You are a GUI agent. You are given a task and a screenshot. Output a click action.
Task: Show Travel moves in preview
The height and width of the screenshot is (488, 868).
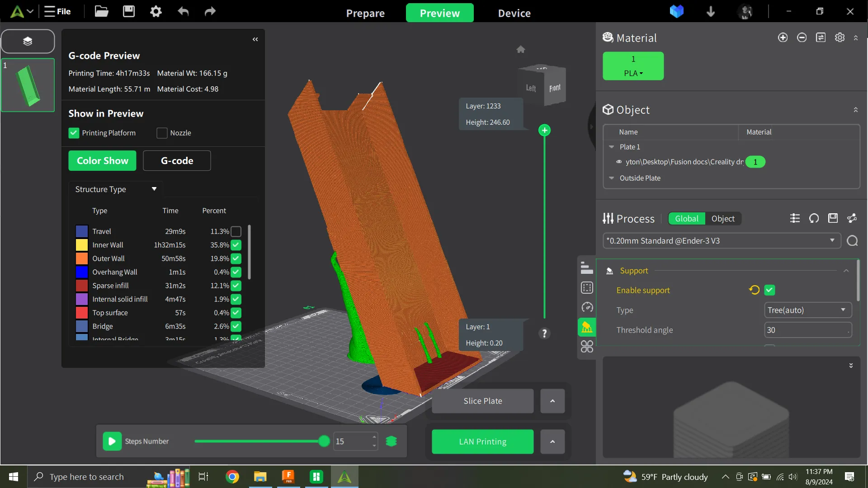pos(236,231)
